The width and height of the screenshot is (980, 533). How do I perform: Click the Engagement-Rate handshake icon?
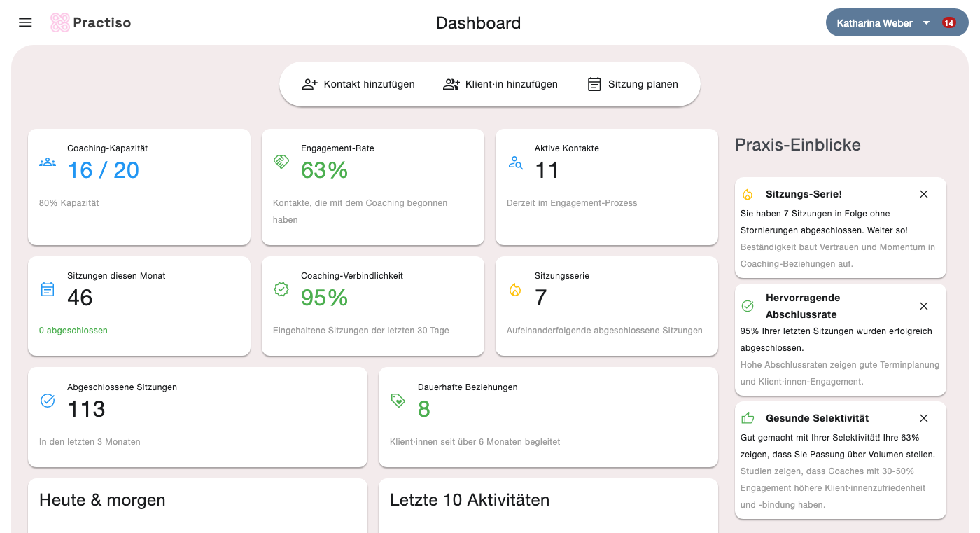tap(281, 162)
